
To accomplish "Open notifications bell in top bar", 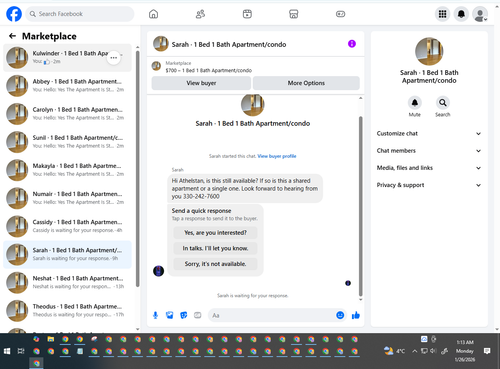I will pyautogui.click(x=461, y=14).
